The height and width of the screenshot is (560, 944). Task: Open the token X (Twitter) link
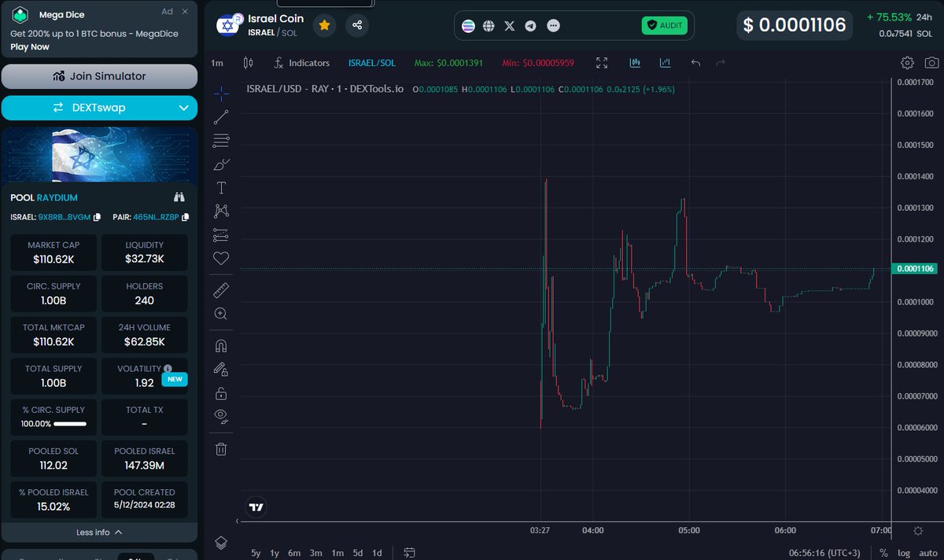click(510, 26)
